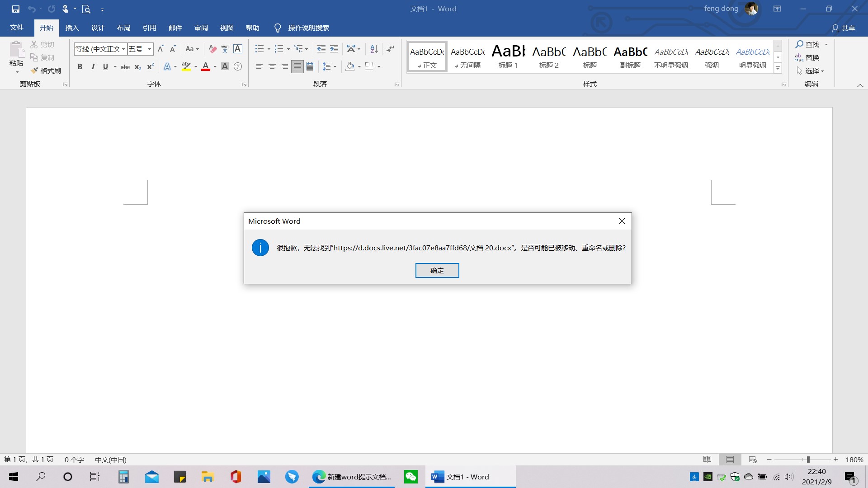Click the Find (查找) magnifier button
The image size is (868, 488).
[807, 44]
